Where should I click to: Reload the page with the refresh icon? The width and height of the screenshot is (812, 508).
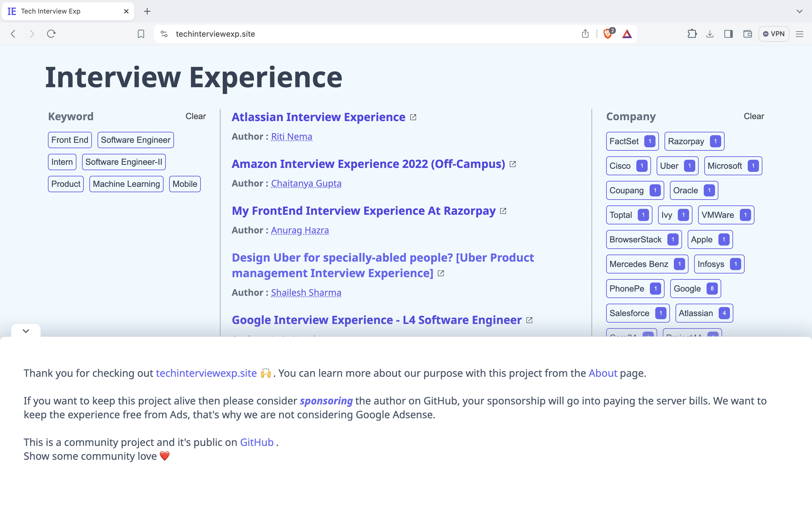pyautogui.click(x=51, y=34)
